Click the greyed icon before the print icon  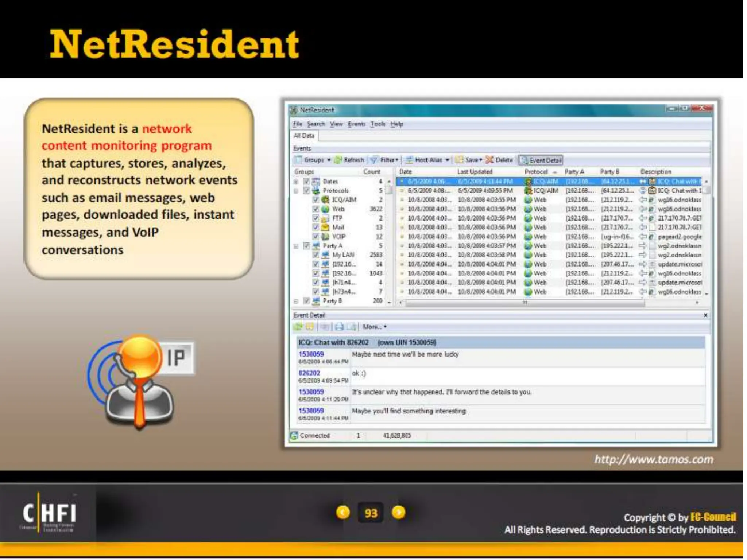coord(325,327)
